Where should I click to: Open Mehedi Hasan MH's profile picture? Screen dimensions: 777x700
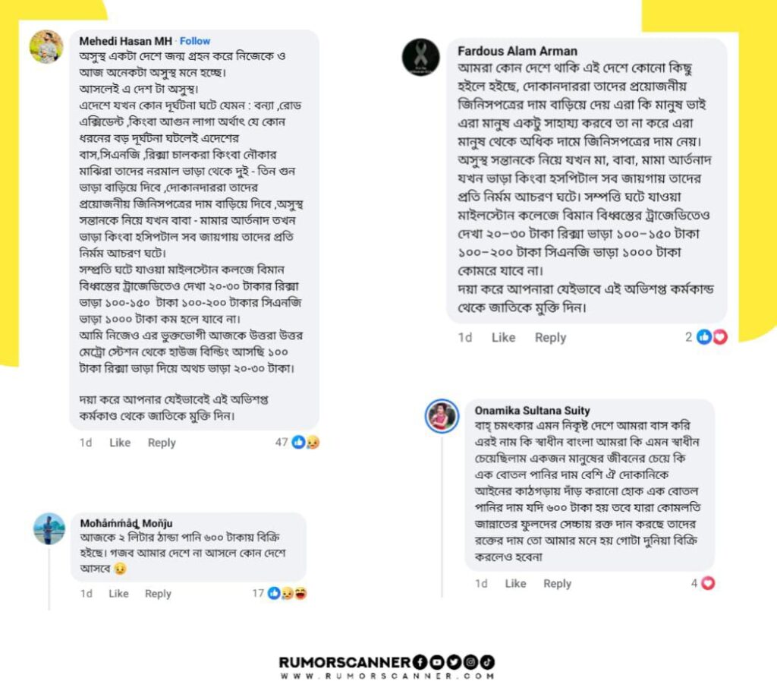(46, 47)
